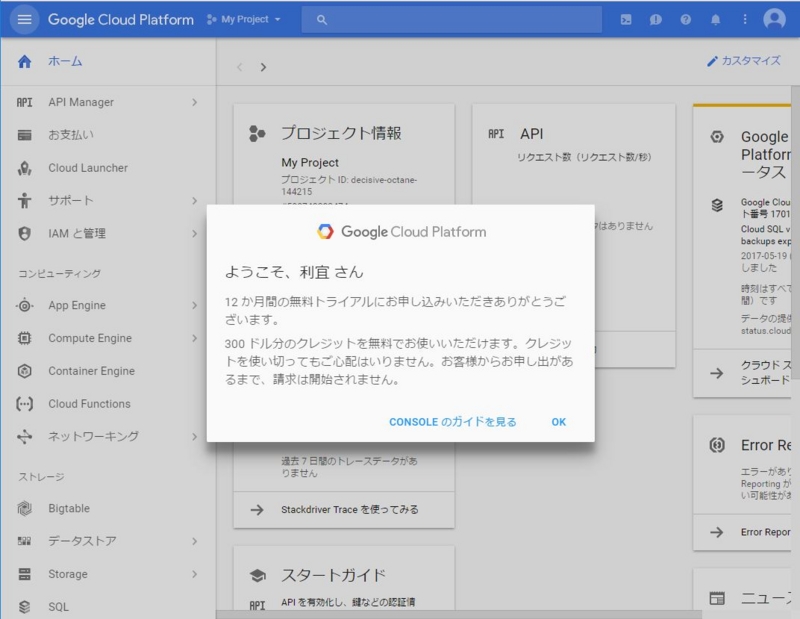Open the hamburger navigation menu
The height and width of the screenshot is (619, 800).
point(24,20)
